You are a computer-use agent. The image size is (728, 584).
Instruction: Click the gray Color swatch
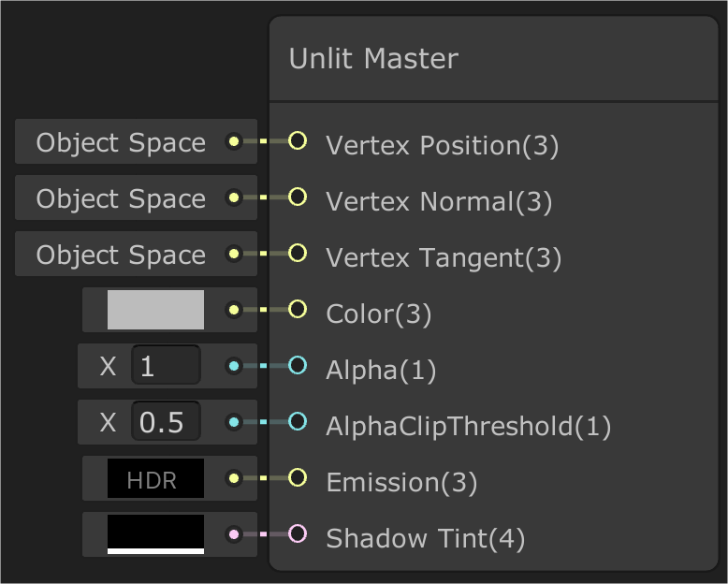(155, 310)
